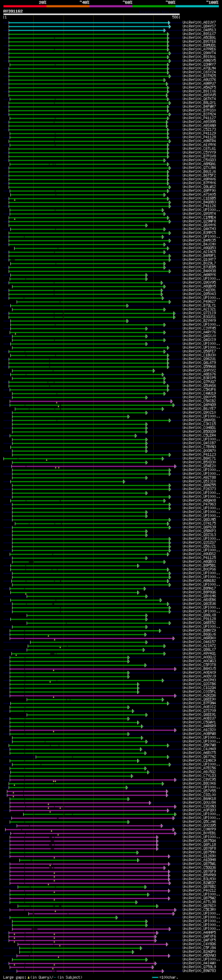
Task: Select label UniRef100_A7PRE6
Action: click(199, 49)
